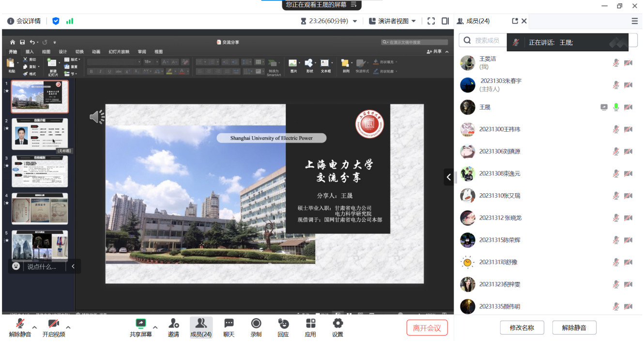
Task: Toggle camera icon for 20231310张又瑞
Action: click(x=628, y=196)
